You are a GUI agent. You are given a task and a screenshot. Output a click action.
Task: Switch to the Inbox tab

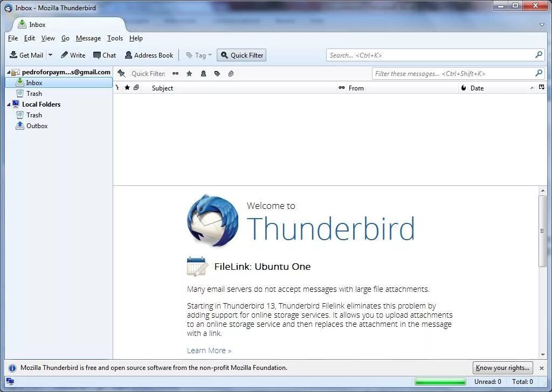(68, 24)
